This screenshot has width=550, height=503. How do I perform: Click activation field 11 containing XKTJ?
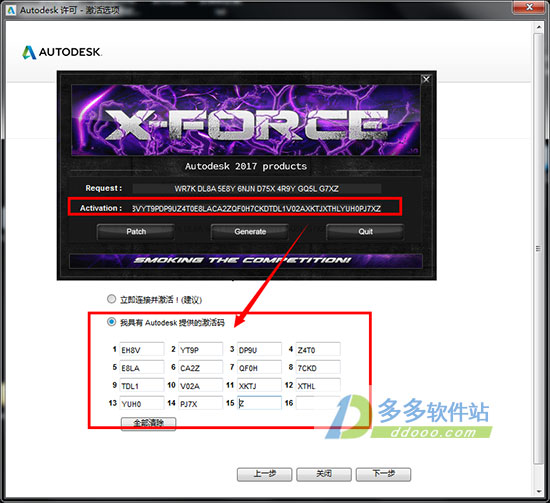click(259, 385)
